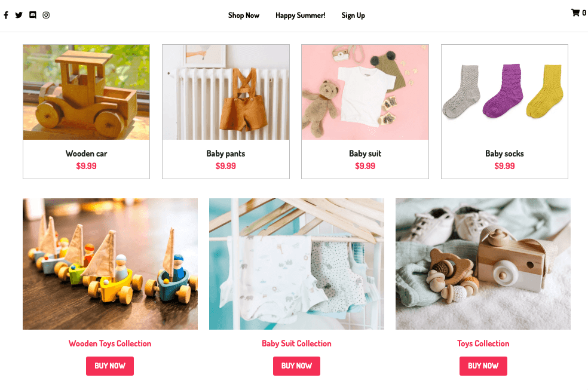
Task: Open the Happy Summer! menu item
Action: (x=301, y=16)
